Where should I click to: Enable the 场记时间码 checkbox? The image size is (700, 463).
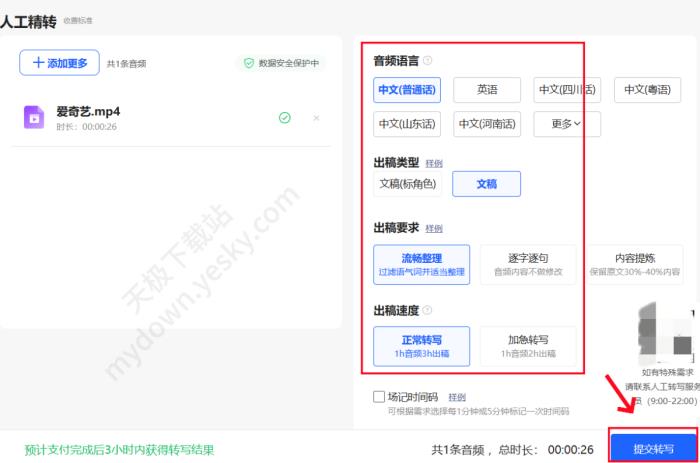[379, 396]
